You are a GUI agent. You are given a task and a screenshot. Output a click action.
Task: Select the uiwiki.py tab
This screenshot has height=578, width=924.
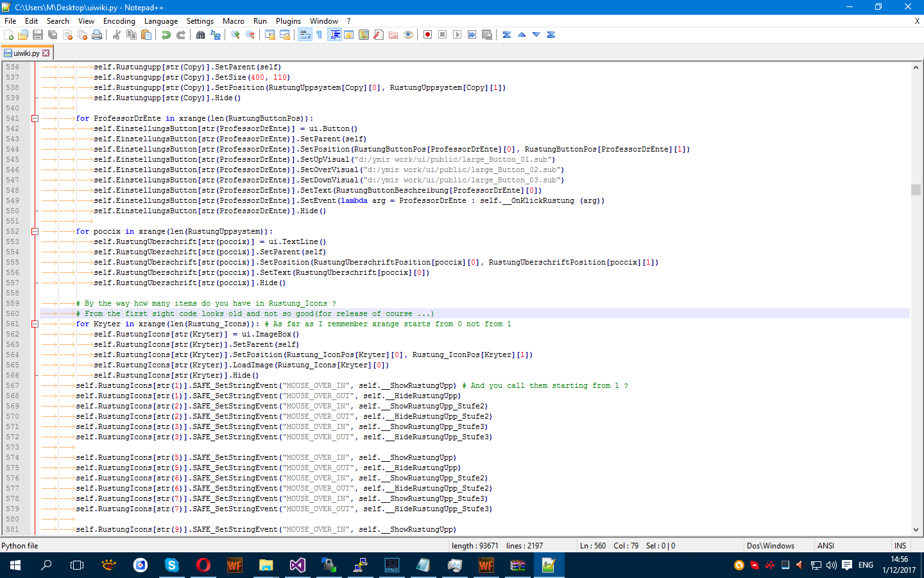pos(26,53)
